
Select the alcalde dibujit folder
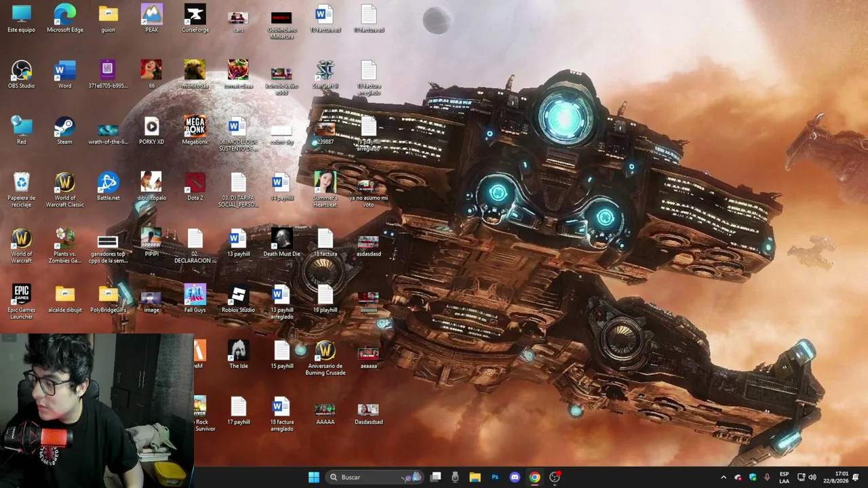(65, 299)
